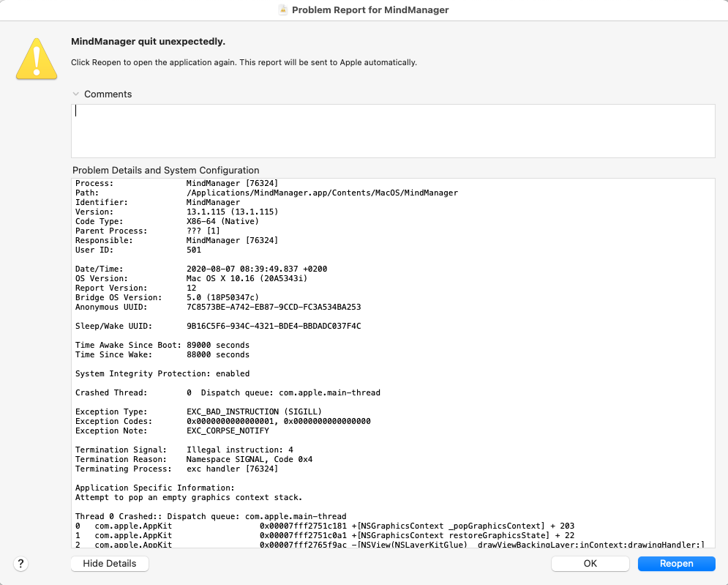Click the Path line with /Applications/MindManager.app

click(x=266, y=193)
